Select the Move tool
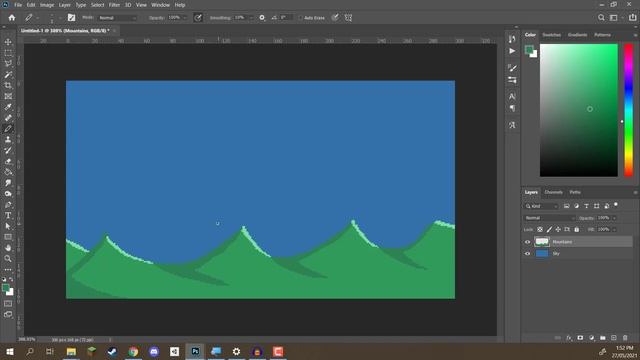Viewport: 640px width, 360px height. click(x=8, y=42)
